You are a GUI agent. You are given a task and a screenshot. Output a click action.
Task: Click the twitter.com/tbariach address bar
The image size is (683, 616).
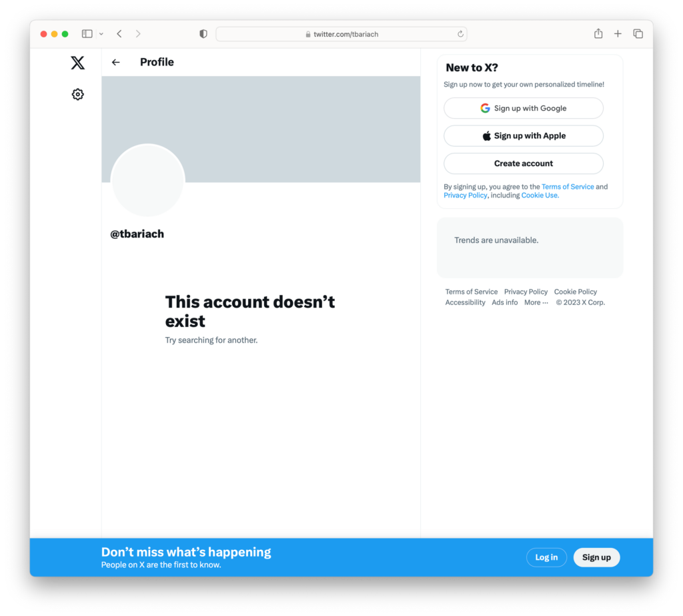click(341, 34)
